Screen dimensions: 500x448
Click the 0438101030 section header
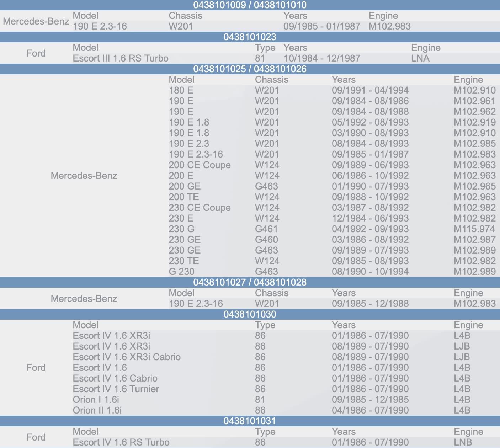(x=250, y=314)
